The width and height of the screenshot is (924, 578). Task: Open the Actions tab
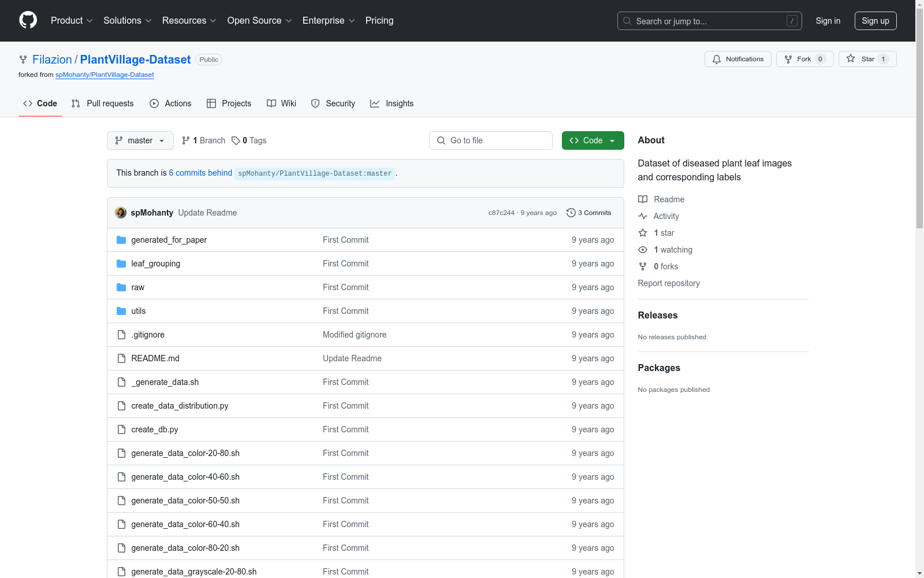coord(170,103)
